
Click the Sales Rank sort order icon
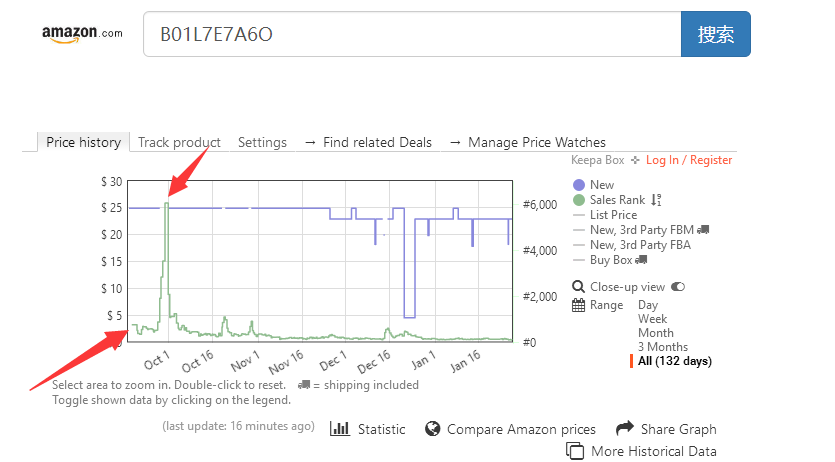tap(656, 200)
